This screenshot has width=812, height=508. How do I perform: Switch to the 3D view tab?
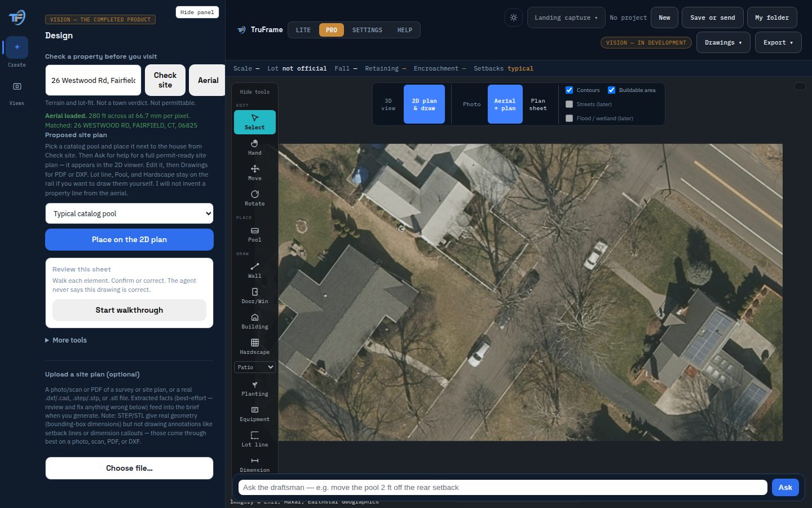(x=389, y=104)
